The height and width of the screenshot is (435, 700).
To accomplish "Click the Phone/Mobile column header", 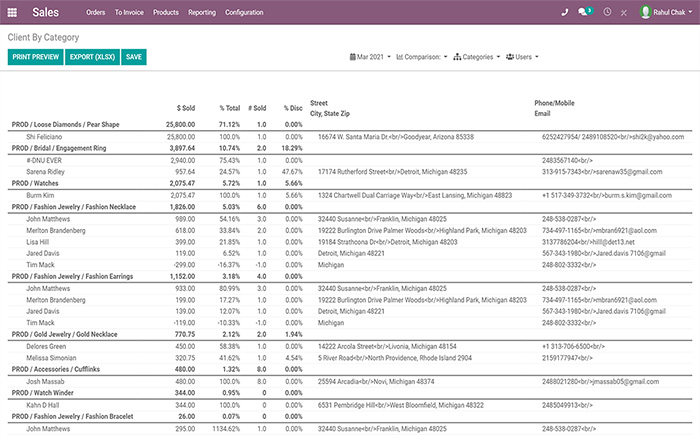I will [x=554, y=103].
